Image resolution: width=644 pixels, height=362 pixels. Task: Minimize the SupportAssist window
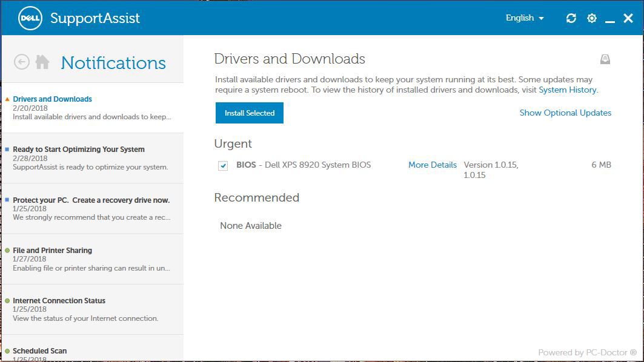[610, 21]
